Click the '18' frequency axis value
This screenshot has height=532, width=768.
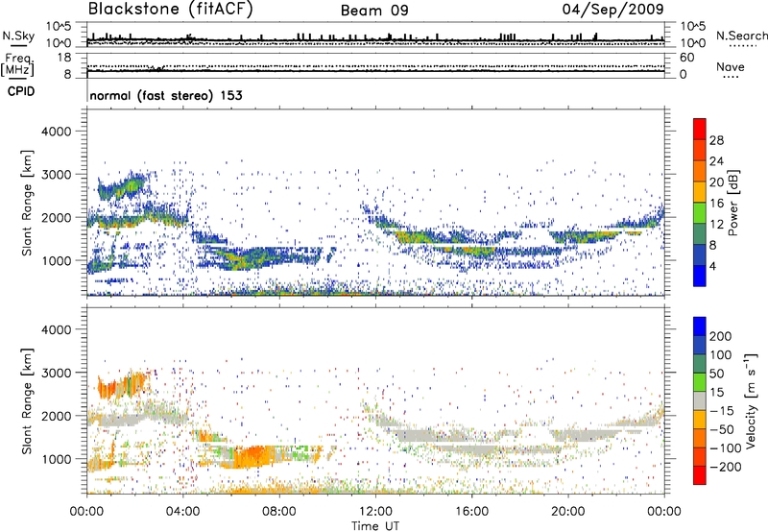pos(64,58)
